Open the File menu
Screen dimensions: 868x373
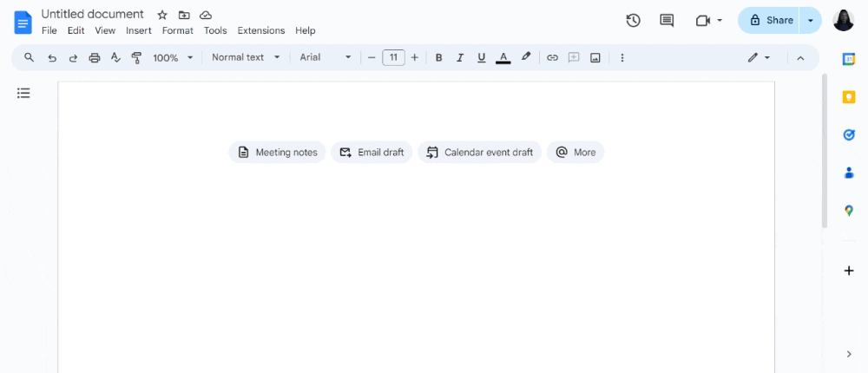49,30
